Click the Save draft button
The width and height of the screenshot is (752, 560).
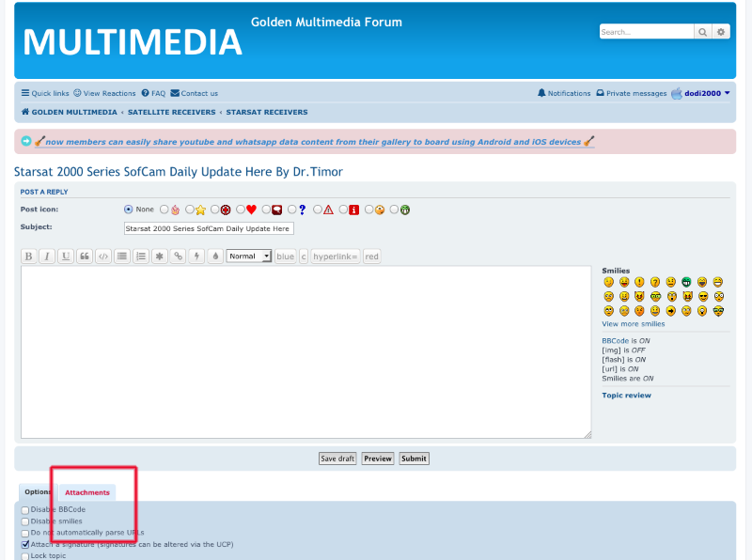[x=337, y=459]
